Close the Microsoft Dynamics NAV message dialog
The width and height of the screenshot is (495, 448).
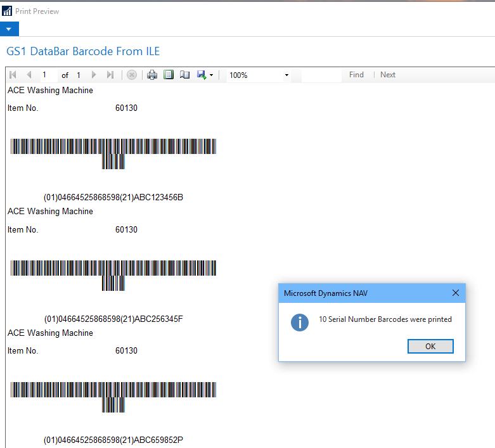[x=455, y=293]
